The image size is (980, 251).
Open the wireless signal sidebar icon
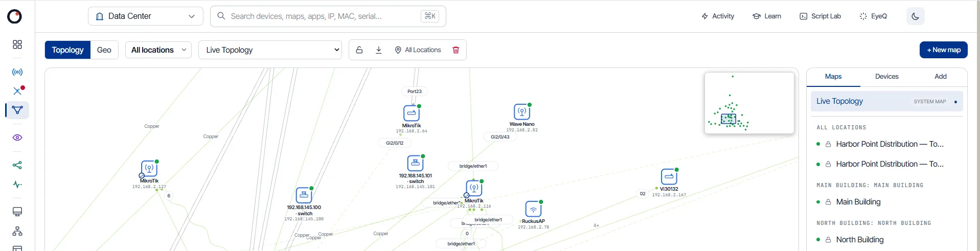[x=17, y=72]
